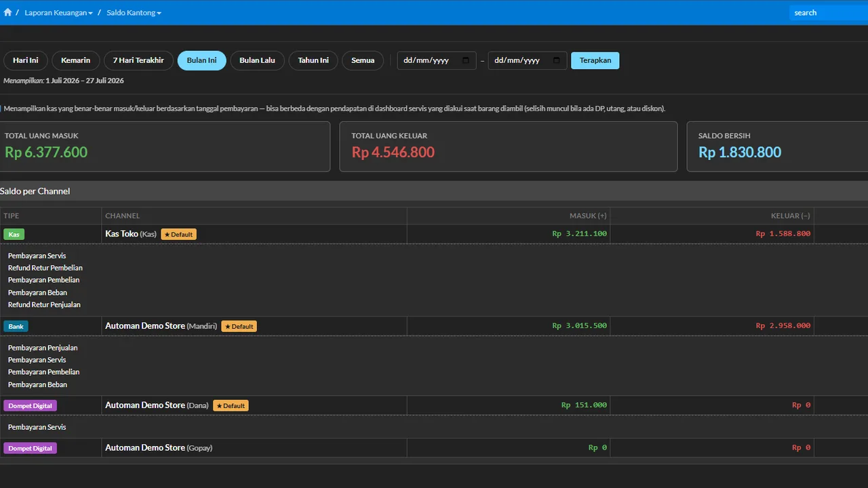Open the Laporan Keuangan dropdown
868x488 pixels.
58,13
